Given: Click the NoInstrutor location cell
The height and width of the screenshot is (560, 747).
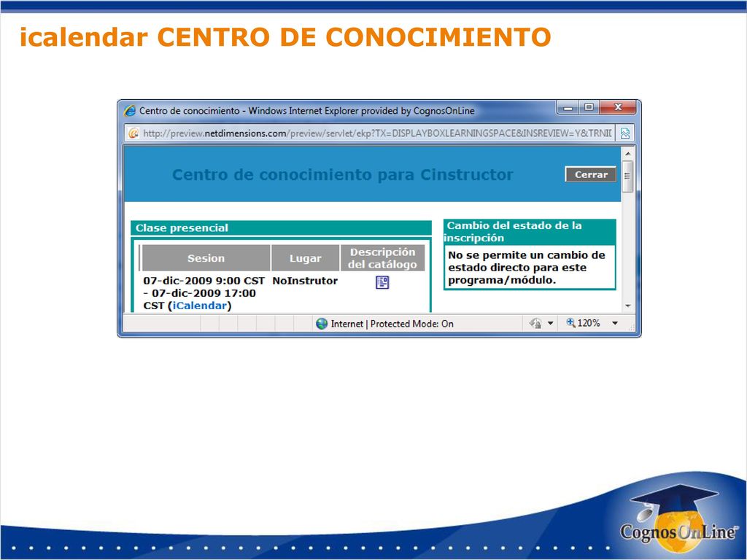Looking at the screenshot, I should [x=305, y=281].
